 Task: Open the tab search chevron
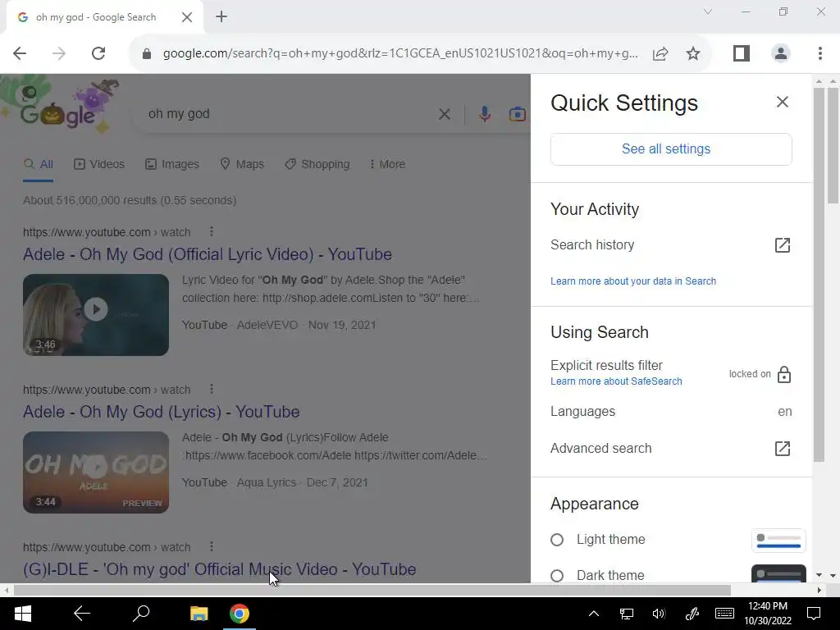click(708, 11)
